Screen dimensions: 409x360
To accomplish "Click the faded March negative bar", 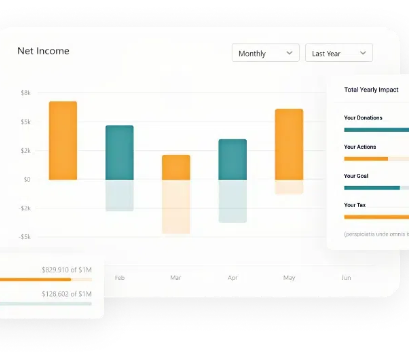I will coord(176,207).
